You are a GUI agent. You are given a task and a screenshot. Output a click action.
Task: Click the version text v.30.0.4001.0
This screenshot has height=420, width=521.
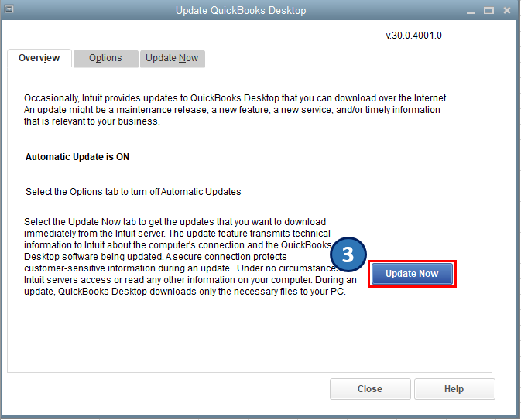click(x=413, y=36)
